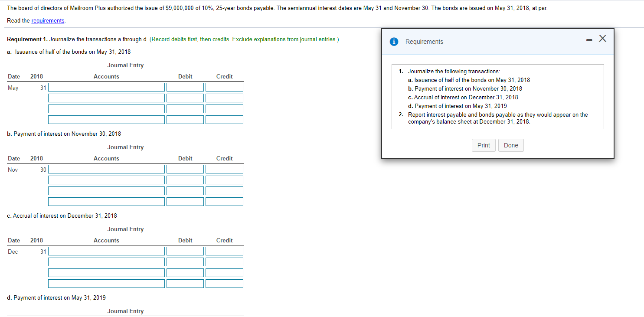Select the first Accounts field of the Nov 30 entry

click(x=107, y=169)
